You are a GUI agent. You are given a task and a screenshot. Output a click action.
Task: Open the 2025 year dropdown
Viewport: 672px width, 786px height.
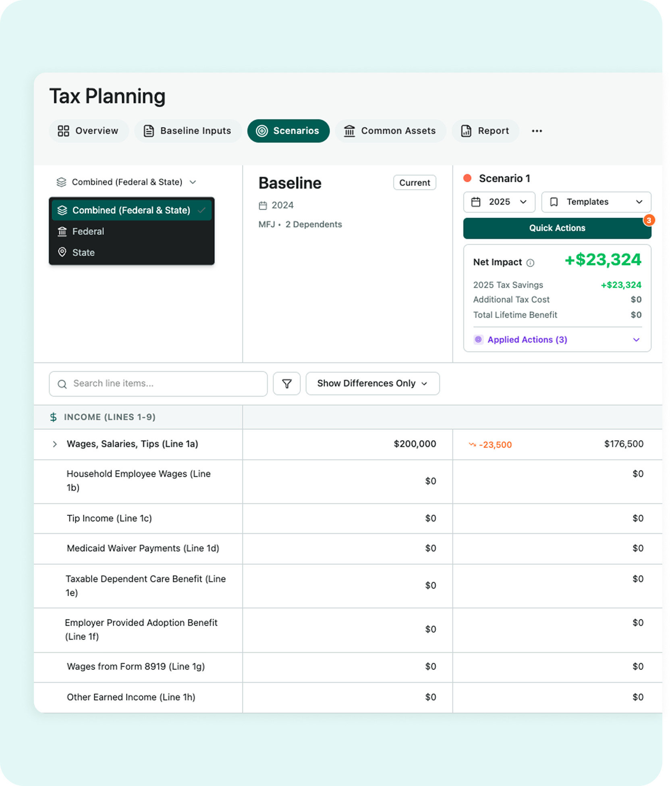499,202
